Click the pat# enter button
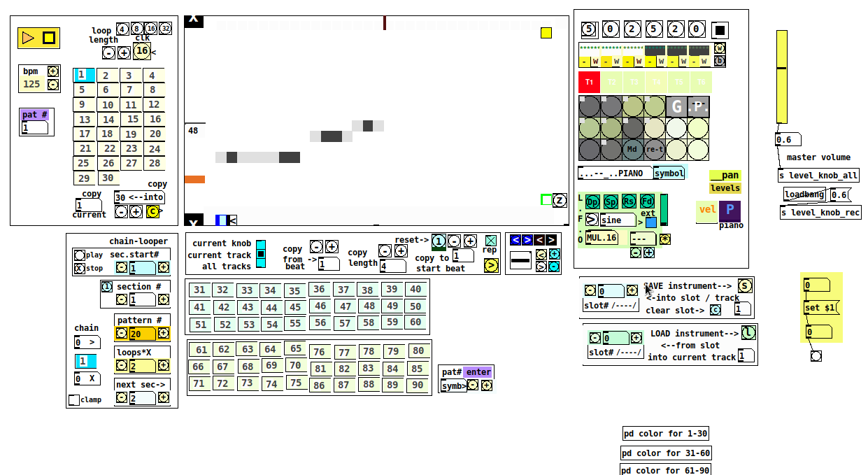 point(478,372)
